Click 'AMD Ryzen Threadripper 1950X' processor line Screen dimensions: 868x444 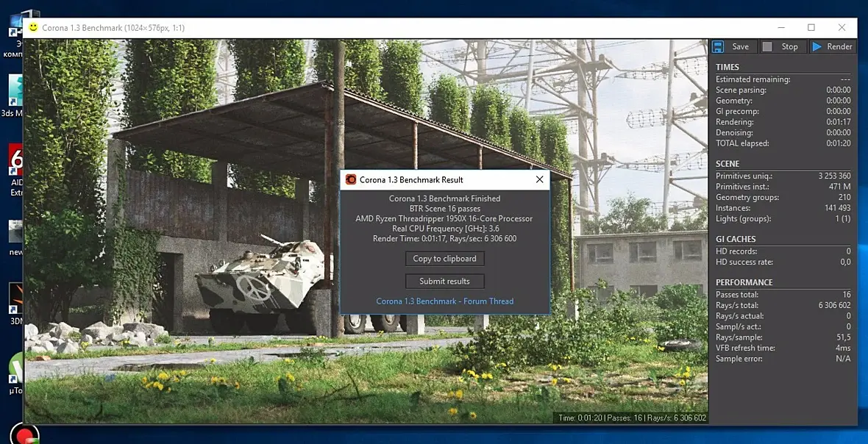pyautogui.click(x=444, y=218)
